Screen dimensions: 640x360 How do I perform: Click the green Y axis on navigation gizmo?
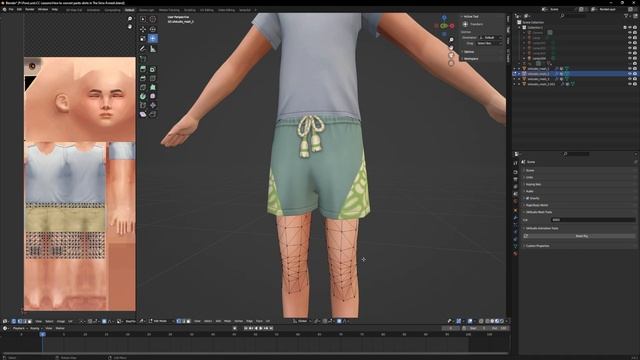tap(444, 26)
